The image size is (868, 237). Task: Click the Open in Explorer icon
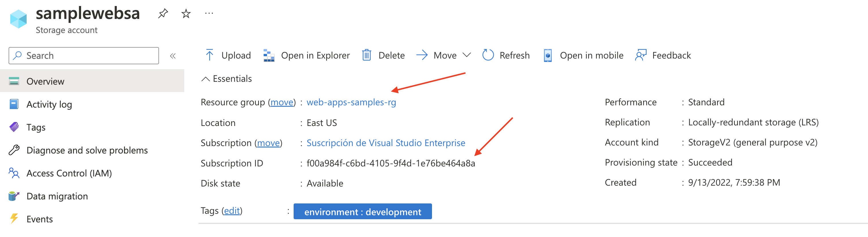click(x=268, y=55)
